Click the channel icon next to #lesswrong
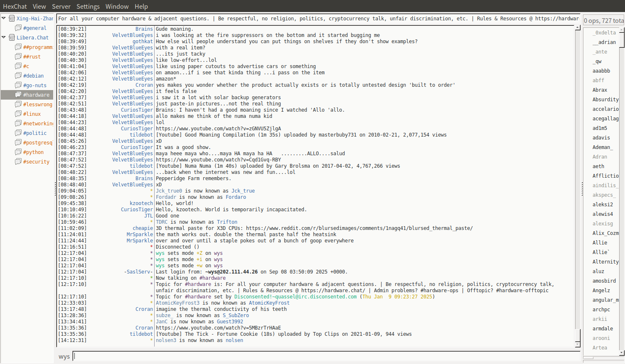Viewport: 625px width, 364px height. (18, 104)
